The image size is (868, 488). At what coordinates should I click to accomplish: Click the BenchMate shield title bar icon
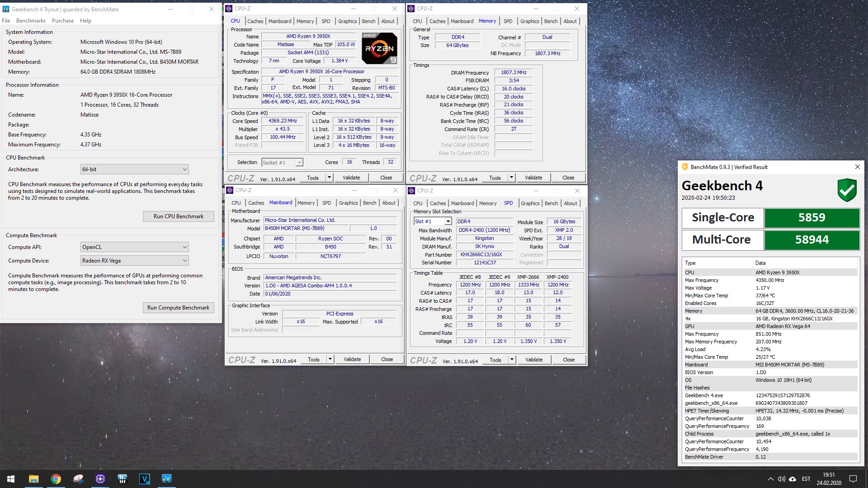[684, 167]
